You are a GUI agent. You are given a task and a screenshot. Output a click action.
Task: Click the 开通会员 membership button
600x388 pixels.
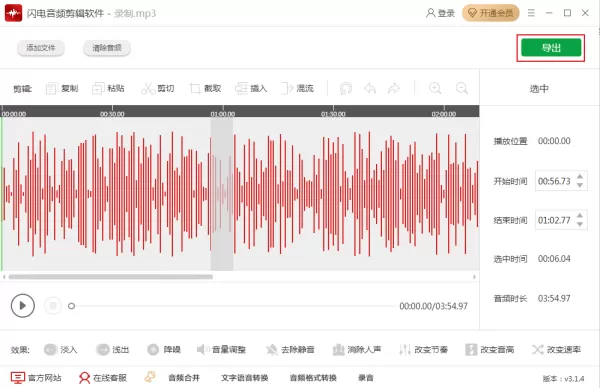(x=491, y=13)
